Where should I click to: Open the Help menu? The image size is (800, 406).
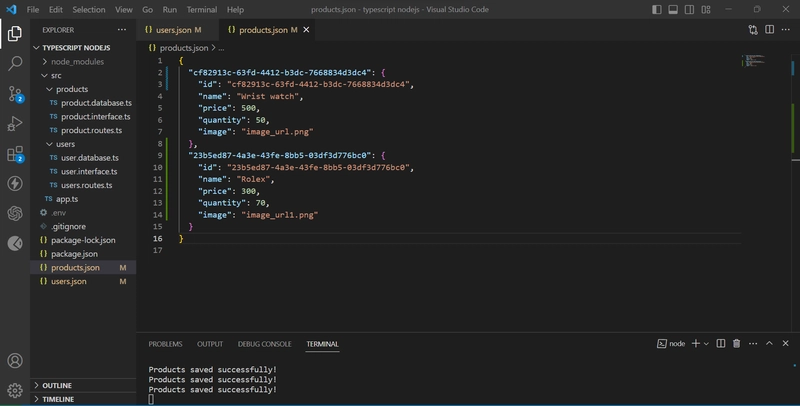point(235,9)
